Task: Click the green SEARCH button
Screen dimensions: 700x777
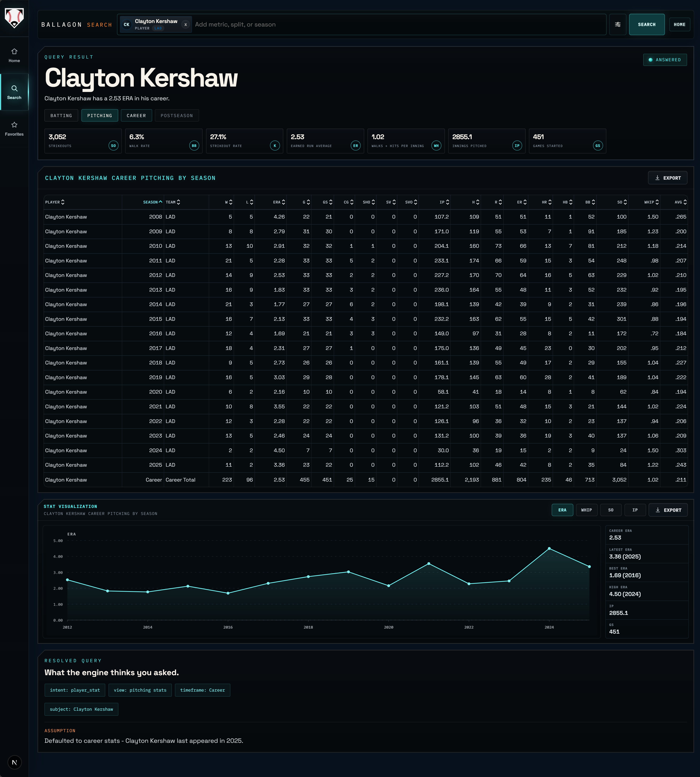Action: pyautogui.click(x=646, y=25)
